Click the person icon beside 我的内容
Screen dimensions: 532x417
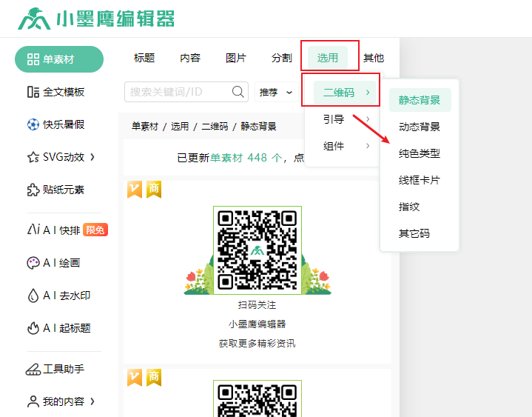pos(33,401)
